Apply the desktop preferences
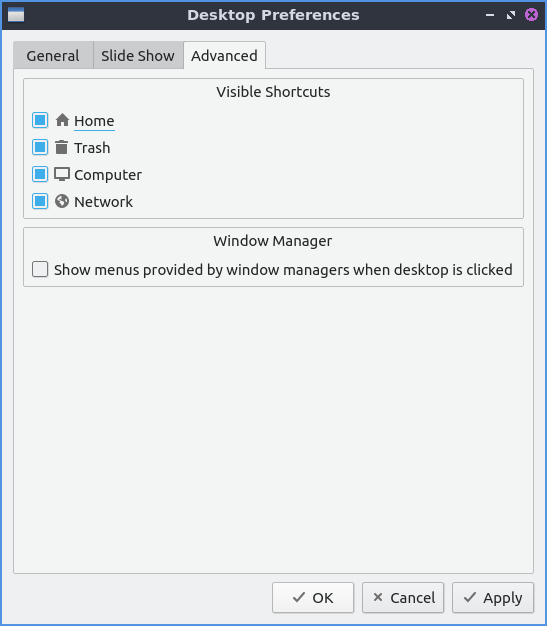 click(493, 597)
